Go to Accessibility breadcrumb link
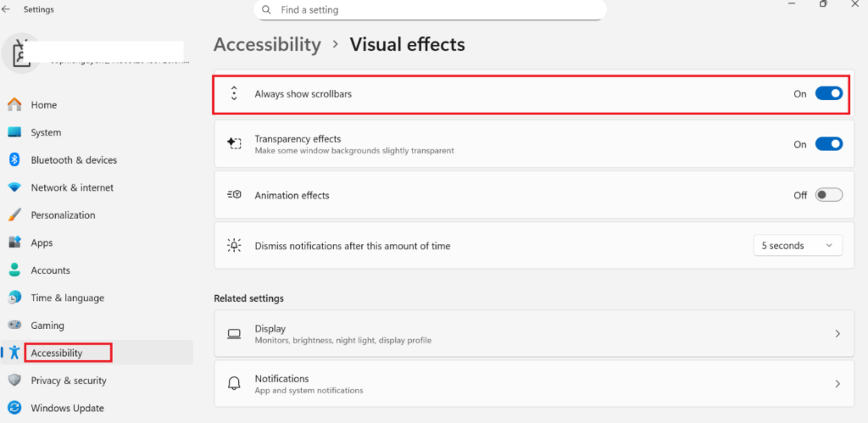This screenshot has width=868, height=423. click(267, 44)
